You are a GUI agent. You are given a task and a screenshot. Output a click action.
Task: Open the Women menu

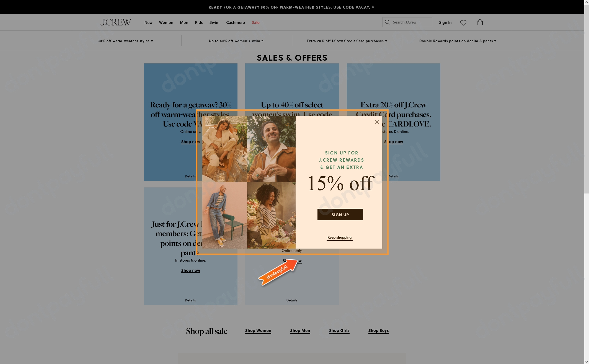point(166,22)
